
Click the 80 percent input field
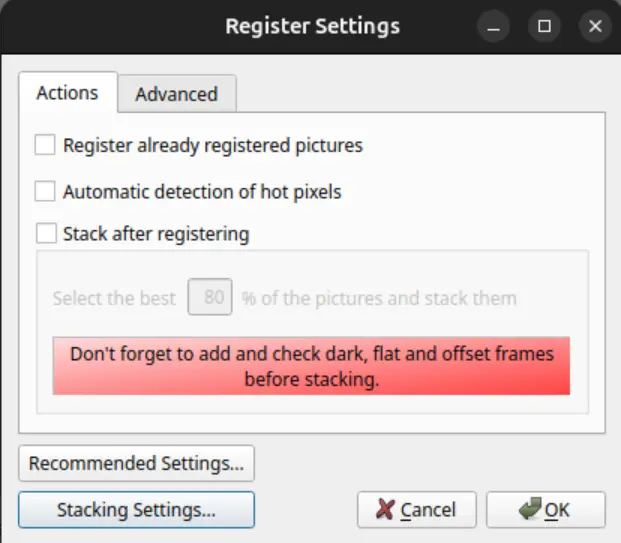[212, 298]
